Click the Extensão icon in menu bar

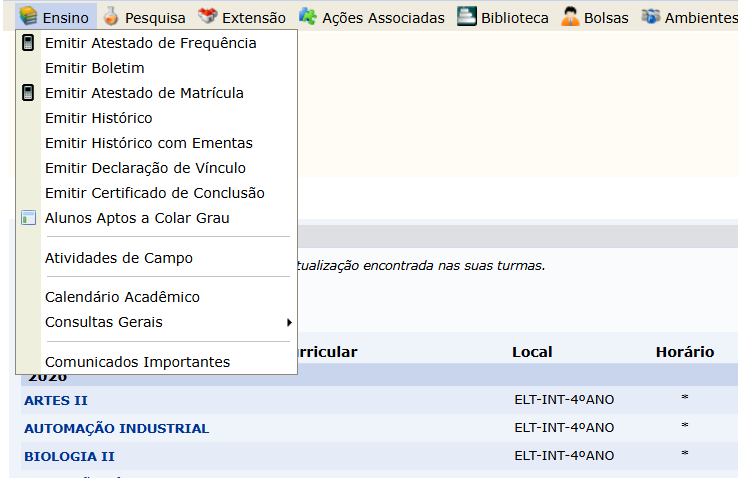208,17
